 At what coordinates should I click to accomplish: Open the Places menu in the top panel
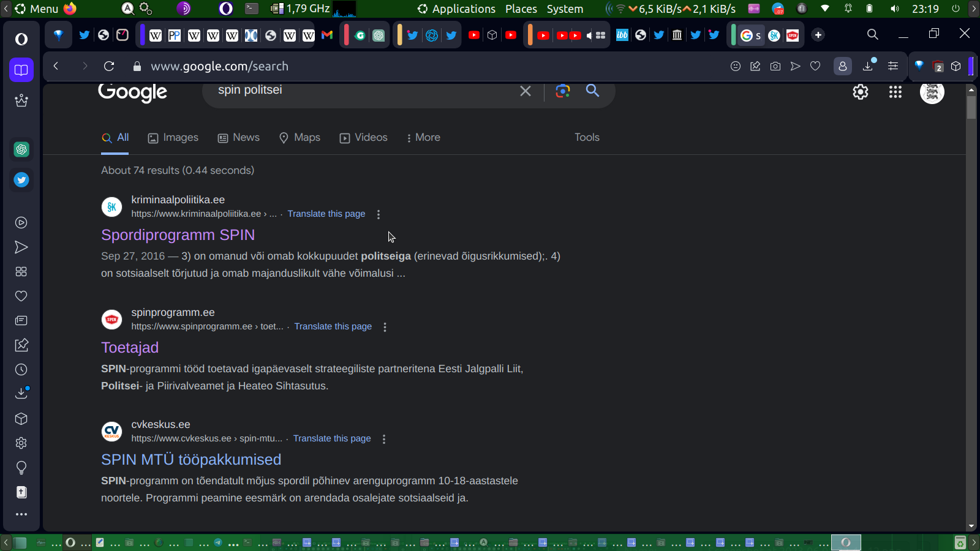pyautogui.click(x=521, y=9)
